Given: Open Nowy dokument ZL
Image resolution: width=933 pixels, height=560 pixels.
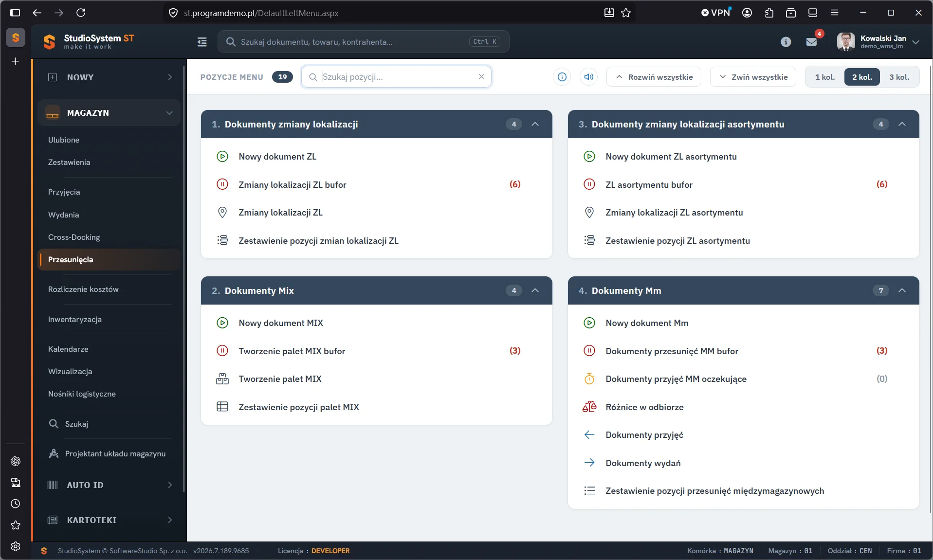Looking at the screenshot, I should [x=277, y=157].
